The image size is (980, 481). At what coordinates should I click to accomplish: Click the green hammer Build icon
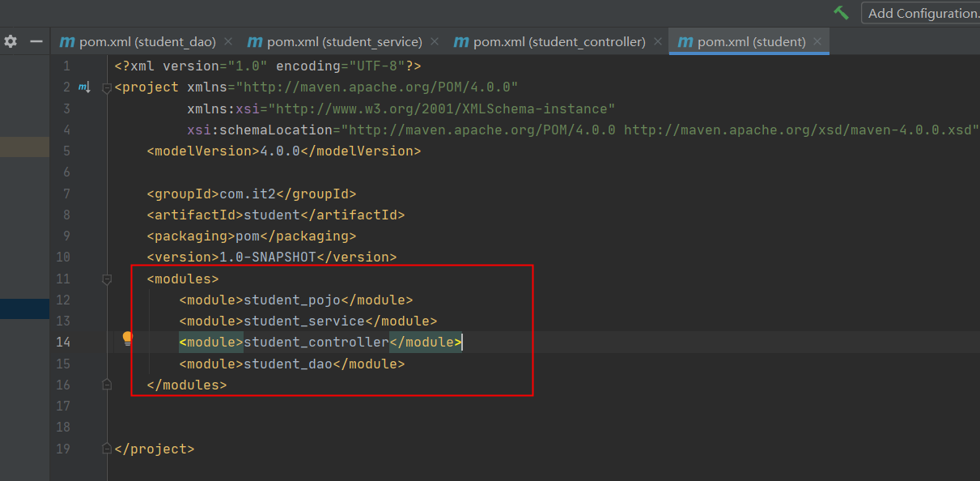[x=842, y=13]
